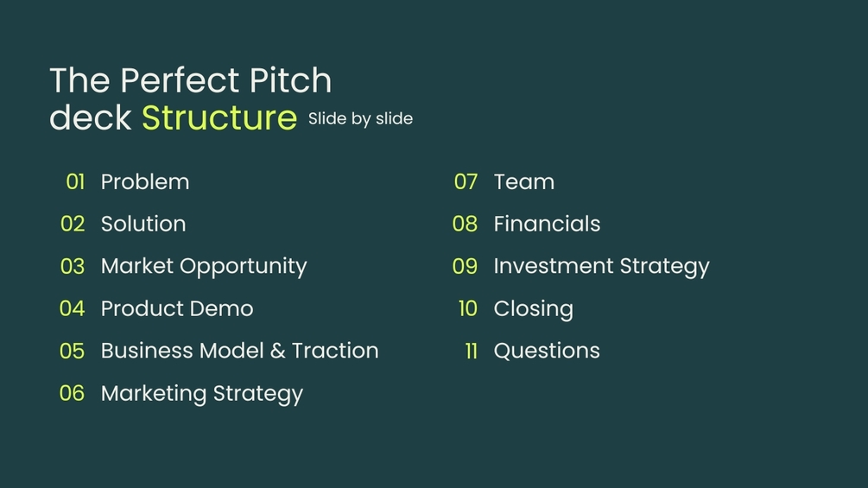Select the 'Solution' entry
The width and height of the screenshot is (868, 488).
(143, 224)
